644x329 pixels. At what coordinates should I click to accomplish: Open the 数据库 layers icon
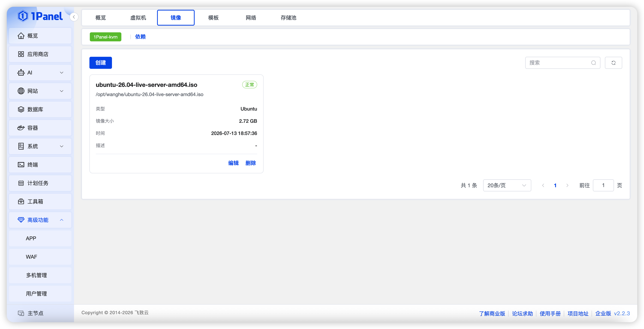(21, 109)
